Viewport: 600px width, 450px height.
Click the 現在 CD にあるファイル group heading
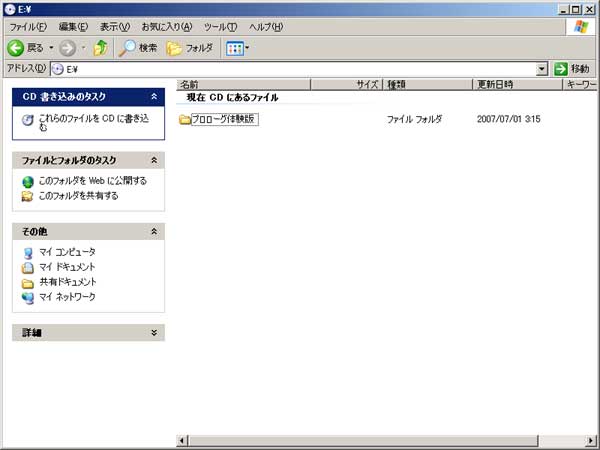[x=232, y=98]
